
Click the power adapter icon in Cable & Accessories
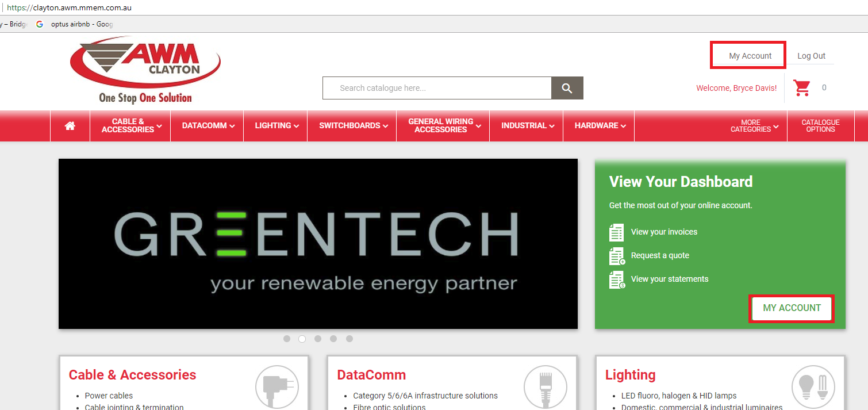click(278, 386)
